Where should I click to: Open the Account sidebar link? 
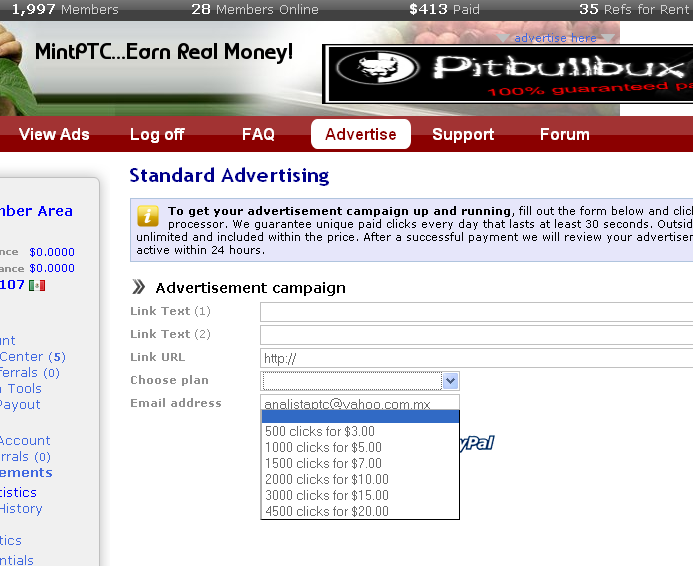pyautogui.click(x=25, y=441)
